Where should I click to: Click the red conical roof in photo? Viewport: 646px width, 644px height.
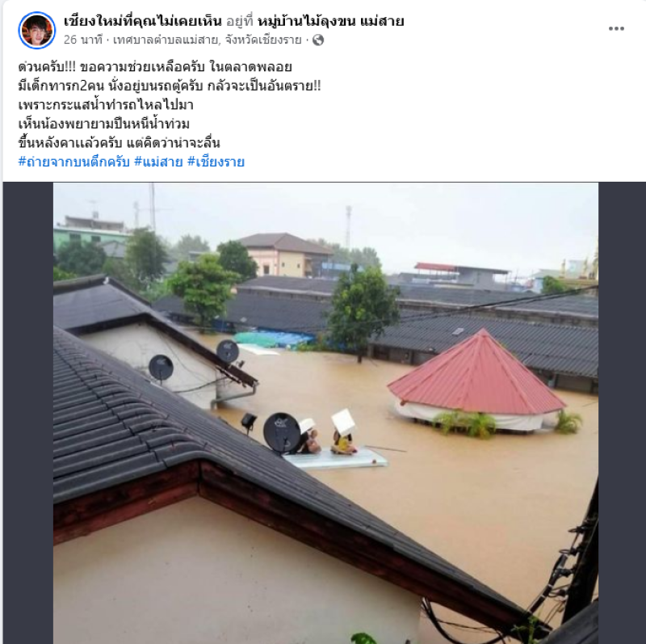click(476, 374)
